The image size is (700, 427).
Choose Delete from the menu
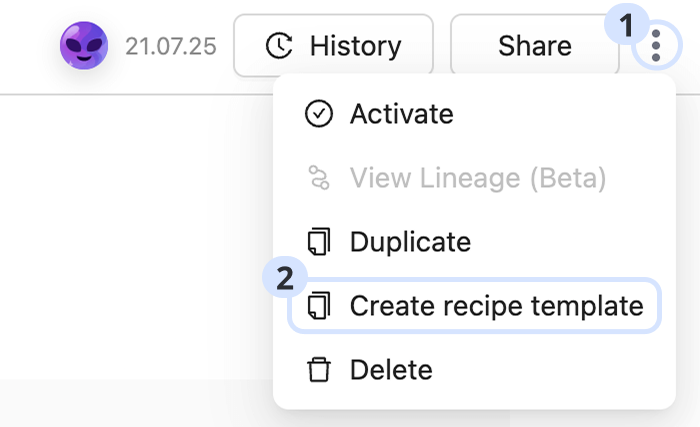click(391, 370)
